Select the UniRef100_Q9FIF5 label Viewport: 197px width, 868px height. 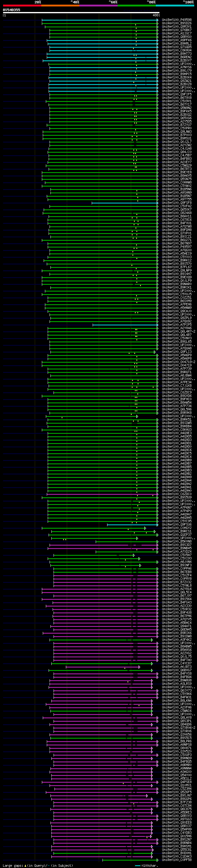(176, 94)
